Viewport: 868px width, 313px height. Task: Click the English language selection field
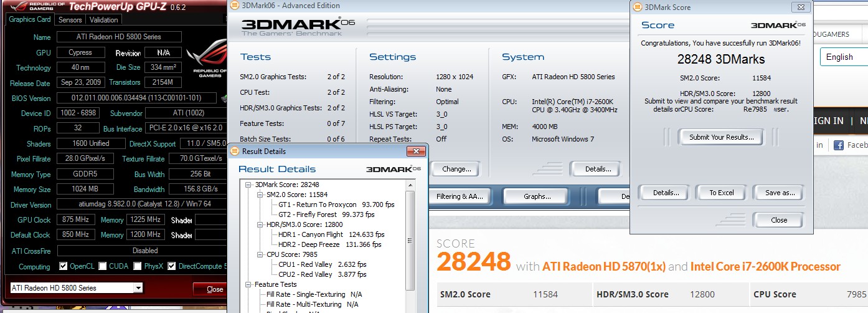[844, 57]
